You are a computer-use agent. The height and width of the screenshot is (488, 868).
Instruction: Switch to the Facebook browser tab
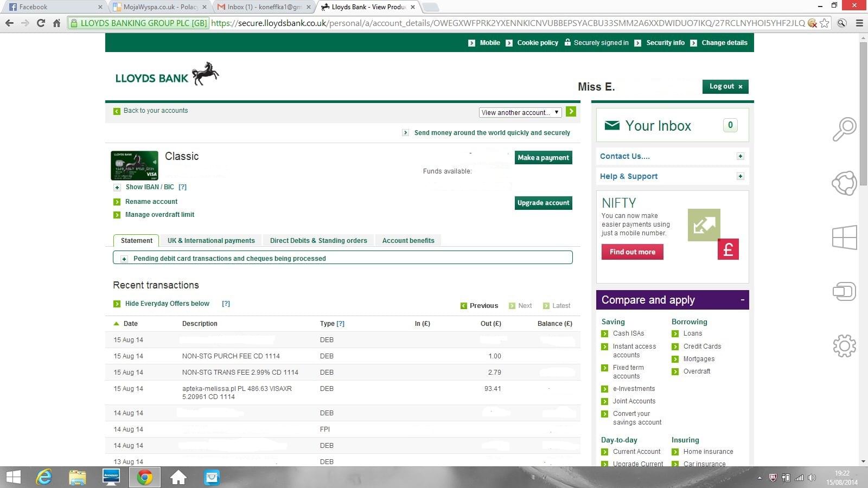[54, 7]
